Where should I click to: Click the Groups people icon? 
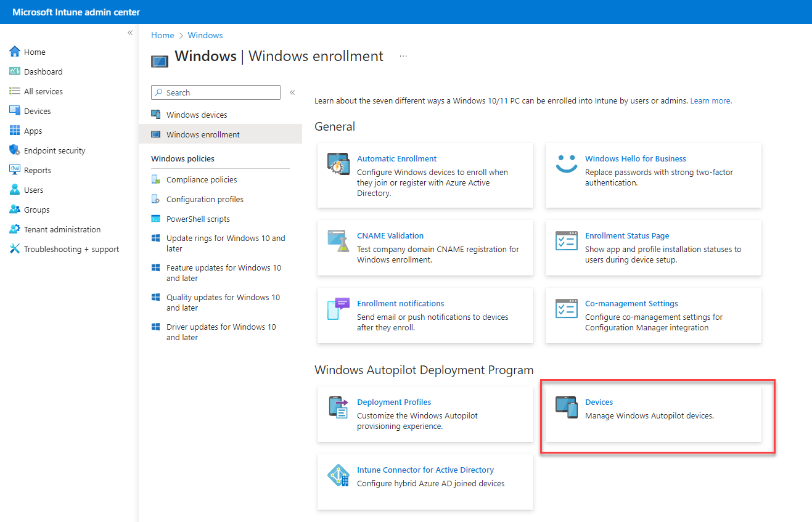tap(15, 210)
